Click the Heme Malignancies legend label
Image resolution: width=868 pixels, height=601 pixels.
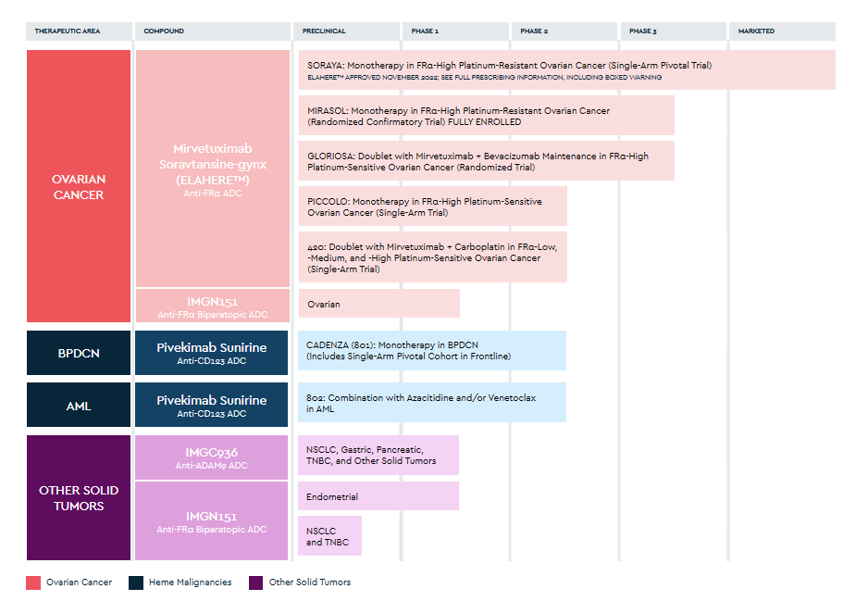pos(191,582)
